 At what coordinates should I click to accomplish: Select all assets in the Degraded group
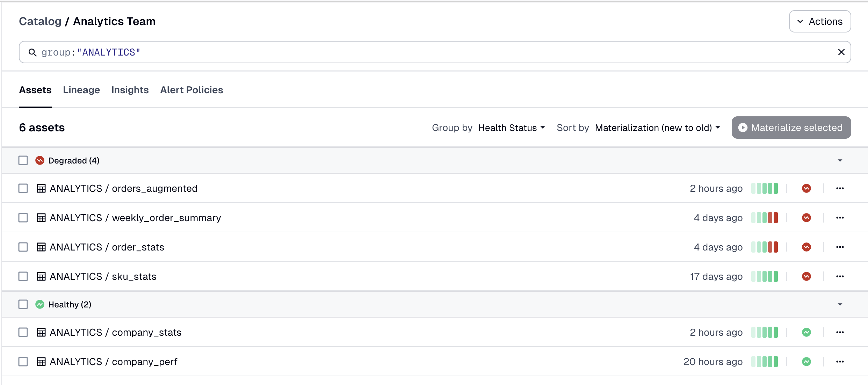tap(23, 160)
